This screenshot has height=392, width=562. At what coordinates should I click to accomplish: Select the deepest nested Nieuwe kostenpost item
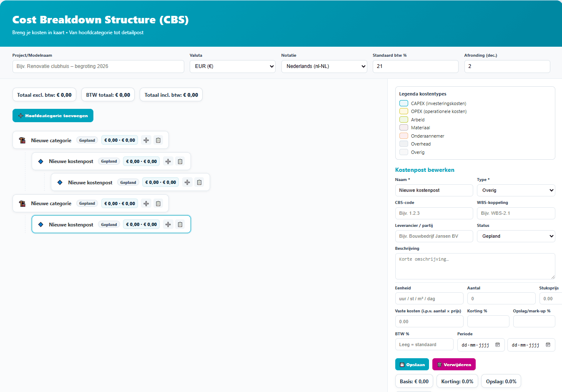click(90, 183)
